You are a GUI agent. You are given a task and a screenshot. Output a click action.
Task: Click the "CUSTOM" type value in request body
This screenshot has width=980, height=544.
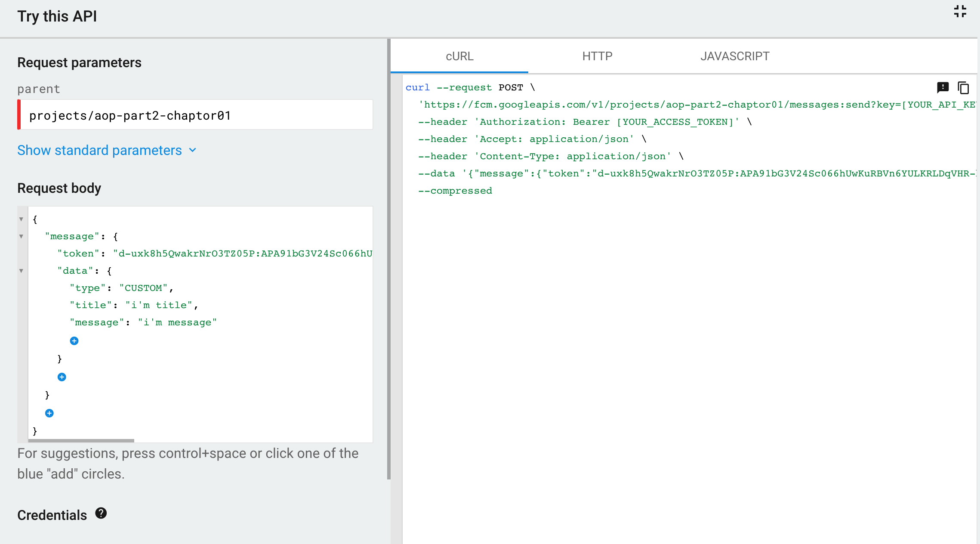point(143,288)
